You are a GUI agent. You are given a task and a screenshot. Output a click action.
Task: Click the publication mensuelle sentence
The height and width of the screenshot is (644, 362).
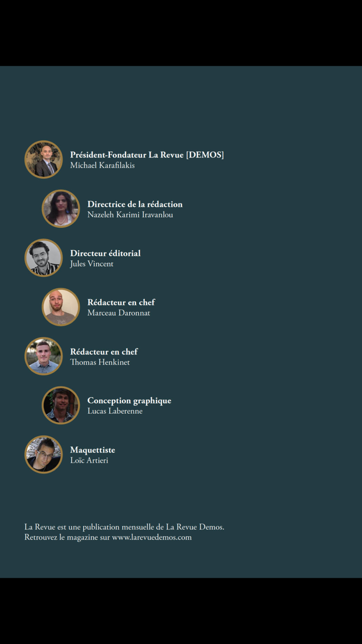[x=124, y=527]
